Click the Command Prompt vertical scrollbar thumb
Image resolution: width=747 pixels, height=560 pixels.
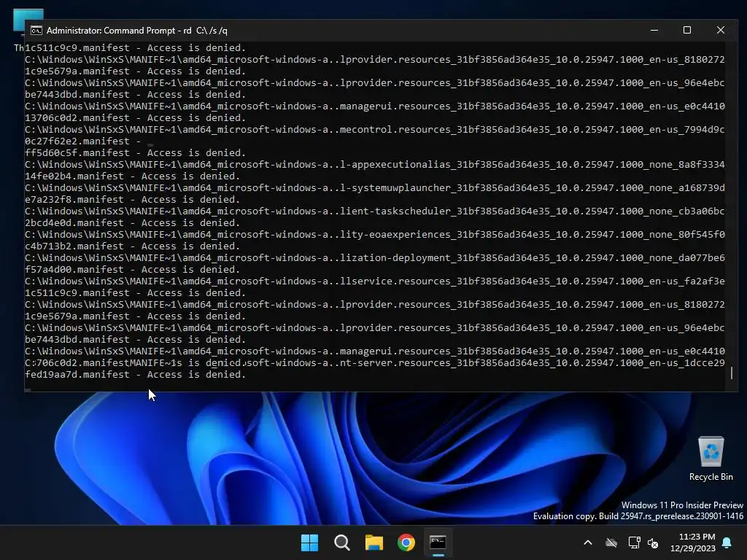point(732,373)
